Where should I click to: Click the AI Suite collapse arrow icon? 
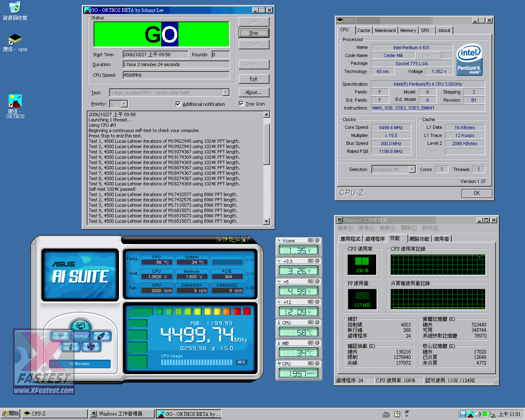[x=219, y=240]
